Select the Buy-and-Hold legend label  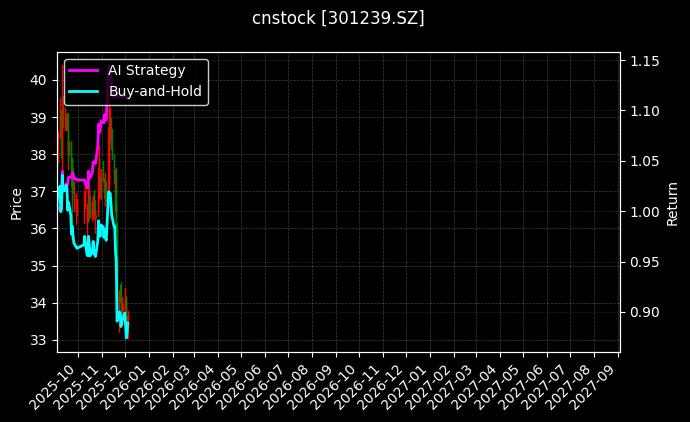(155, 91)
